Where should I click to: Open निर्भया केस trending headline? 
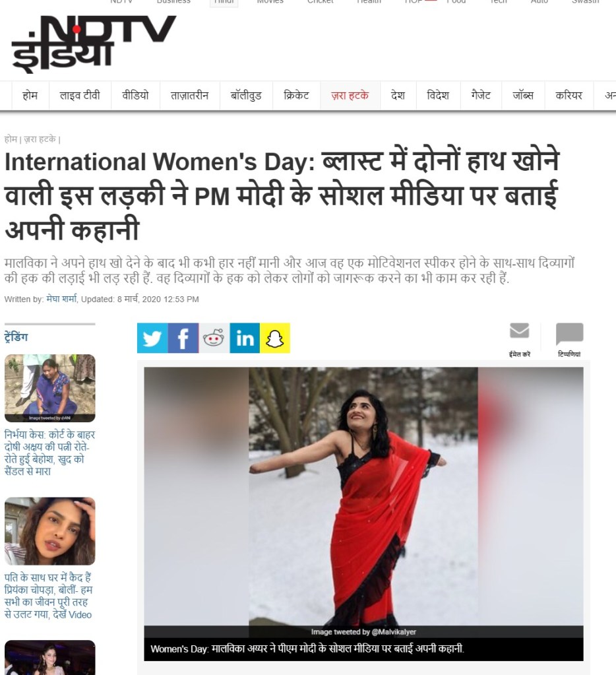[50, 453]
